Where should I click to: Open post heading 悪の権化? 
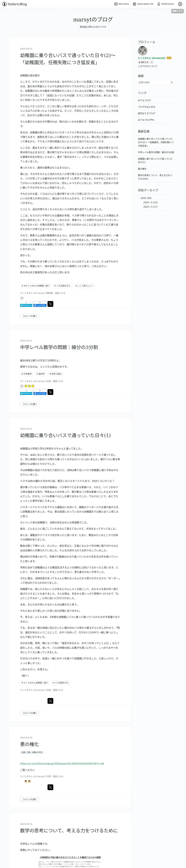(29, 744)
